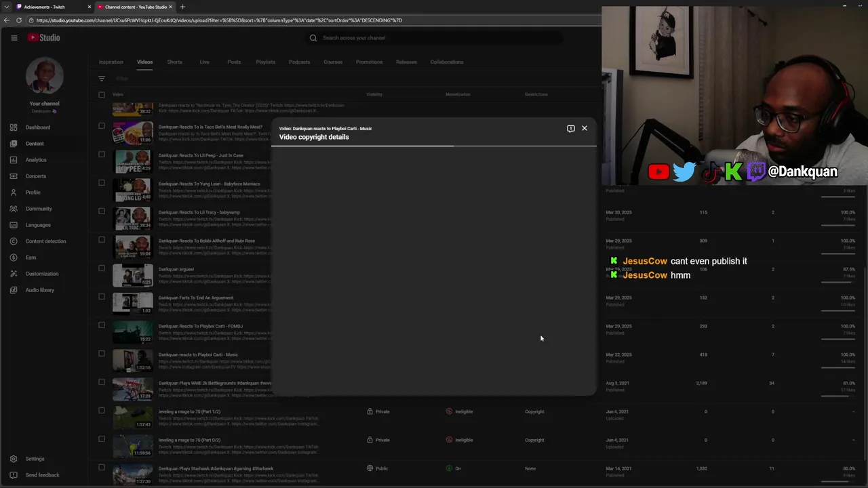868x488 pixels.
Task: Switch to the Courses tab
Action: [x=333, y=62]
